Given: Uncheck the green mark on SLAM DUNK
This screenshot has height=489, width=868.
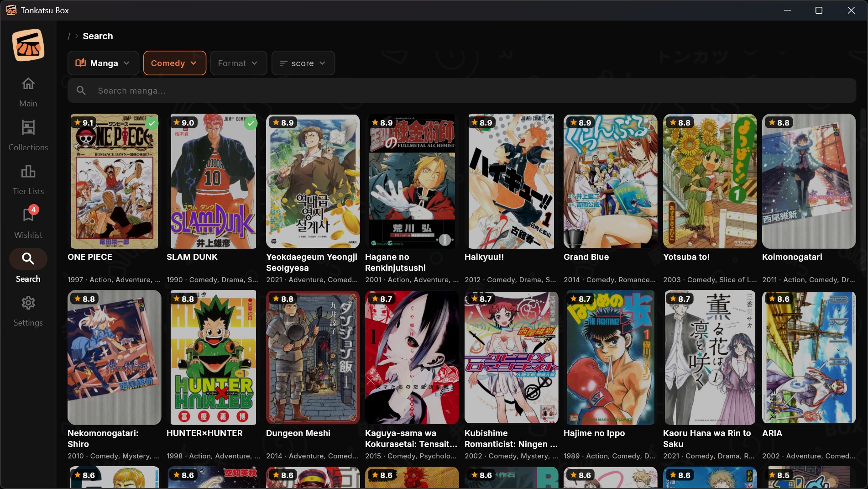Looking at the screenshot, I should pyautogui.click(x=251, y=123).
